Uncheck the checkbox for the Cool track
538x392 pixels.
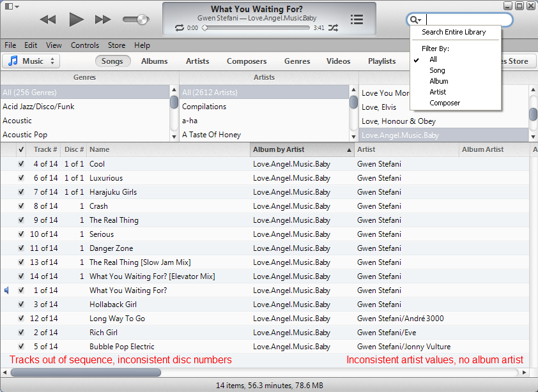coord(21,164)
